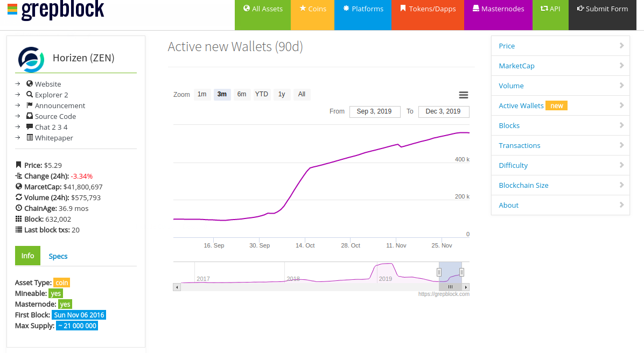Expand the About section

click(560, 205)
